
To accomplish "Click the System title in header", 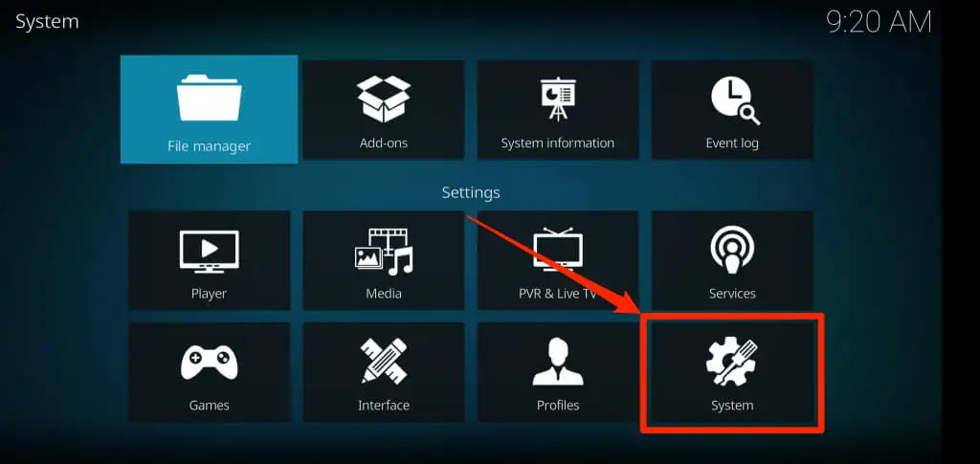I will coord(47,22).
